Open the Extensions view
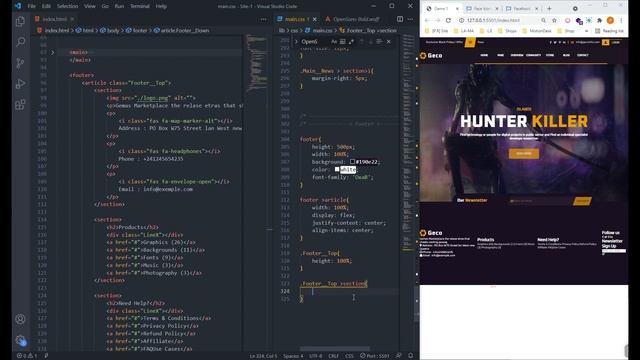 tap(20, 104)
